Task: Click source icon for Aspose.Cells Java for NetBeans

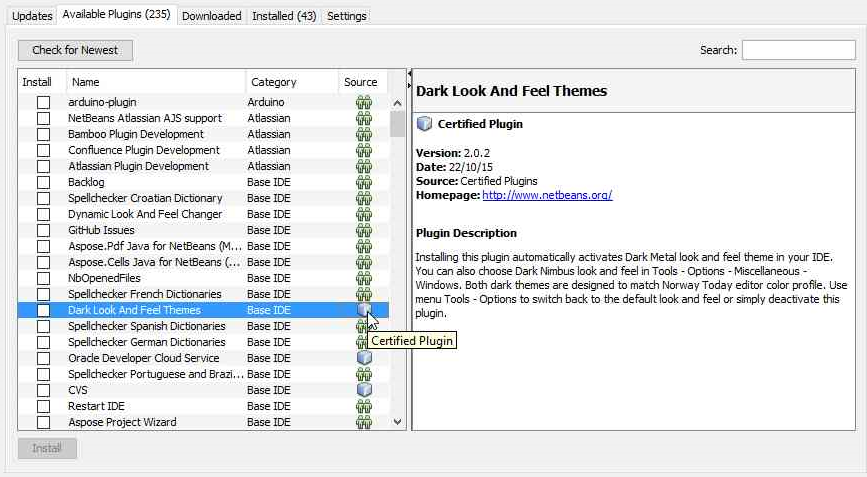Action: [x=363, y=263]
